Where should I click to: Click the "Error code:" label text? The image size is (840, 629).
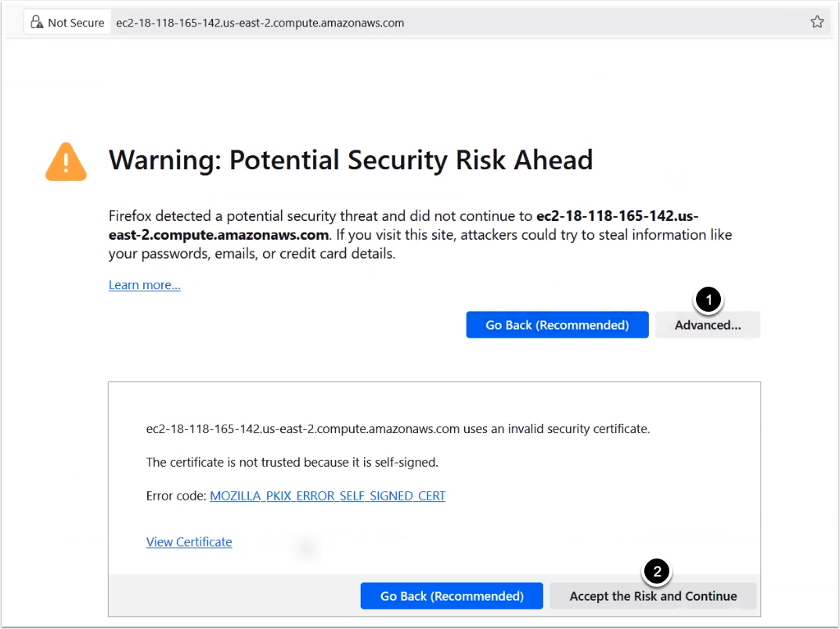pyautogui.click(x=176, y=496)
